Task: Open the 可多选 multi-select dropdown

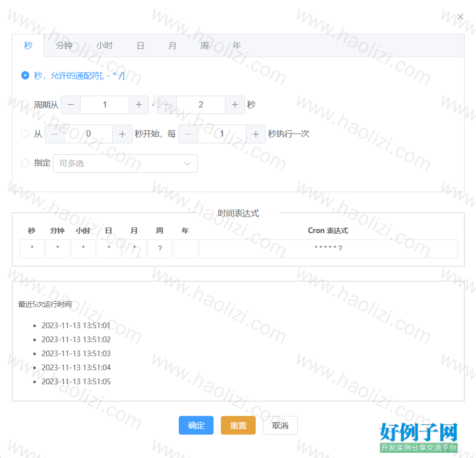Action: (125, 164)
